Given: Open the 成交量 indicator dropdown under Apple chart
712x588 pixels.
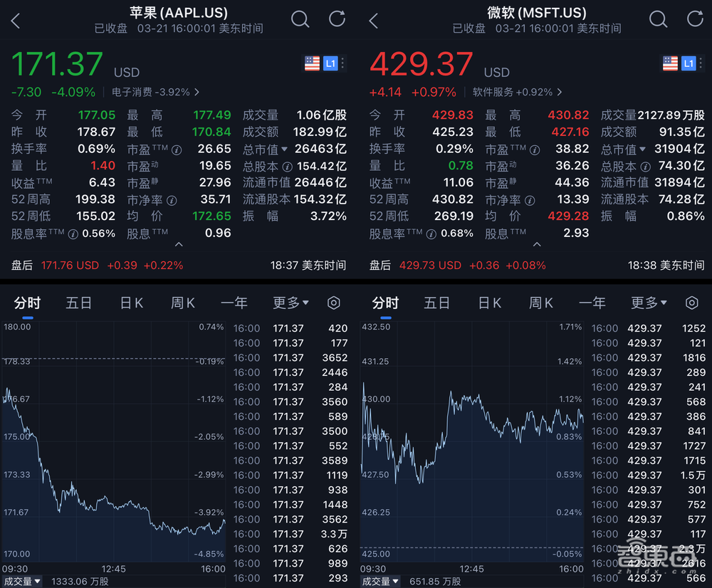Looking at the screenshot, I should click(21, 581).
